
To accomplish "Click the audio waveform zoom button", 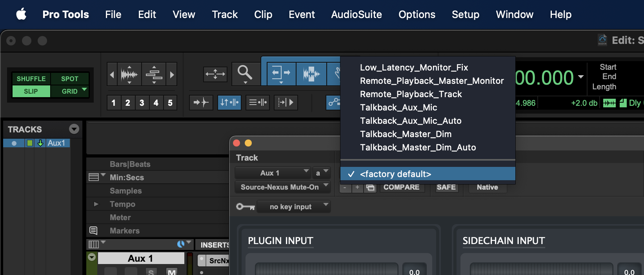I will (x=129, y=74).
